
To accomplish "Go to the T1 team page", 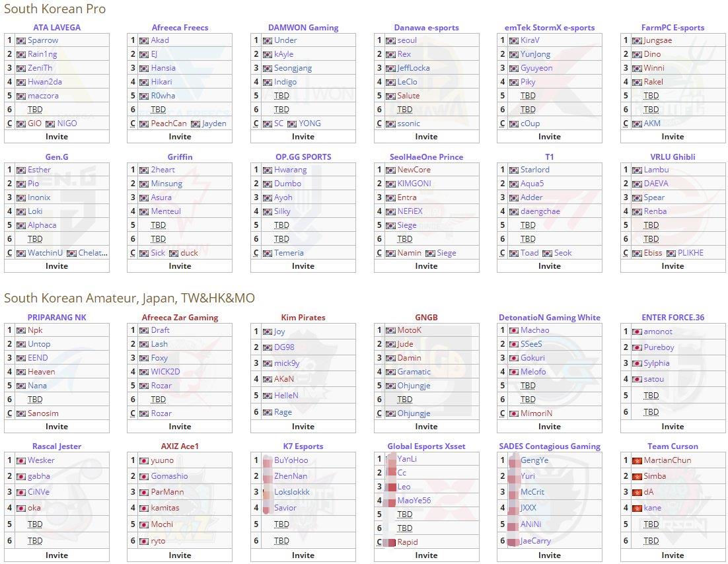I will [x=549, y=157].
